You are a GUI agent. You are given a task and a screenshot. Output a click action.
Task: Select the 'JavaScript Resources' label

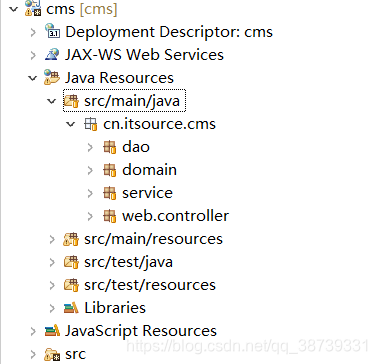pos(141,331)
